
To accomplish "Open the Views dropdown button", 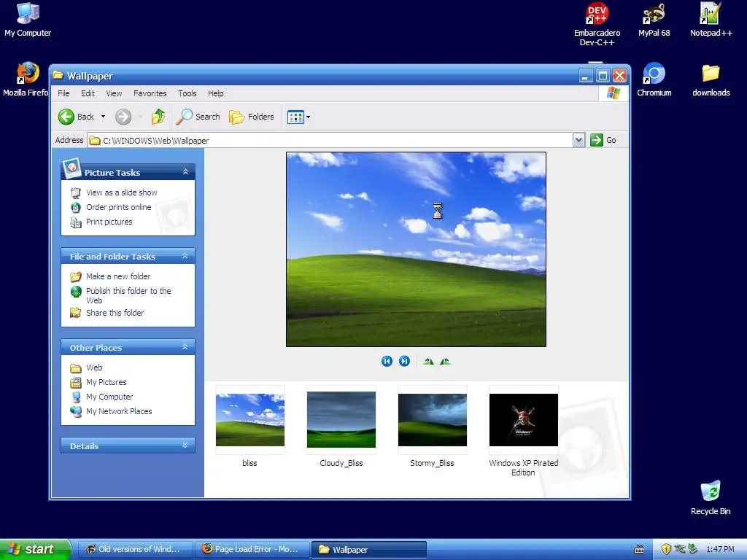I will (298, 117).
